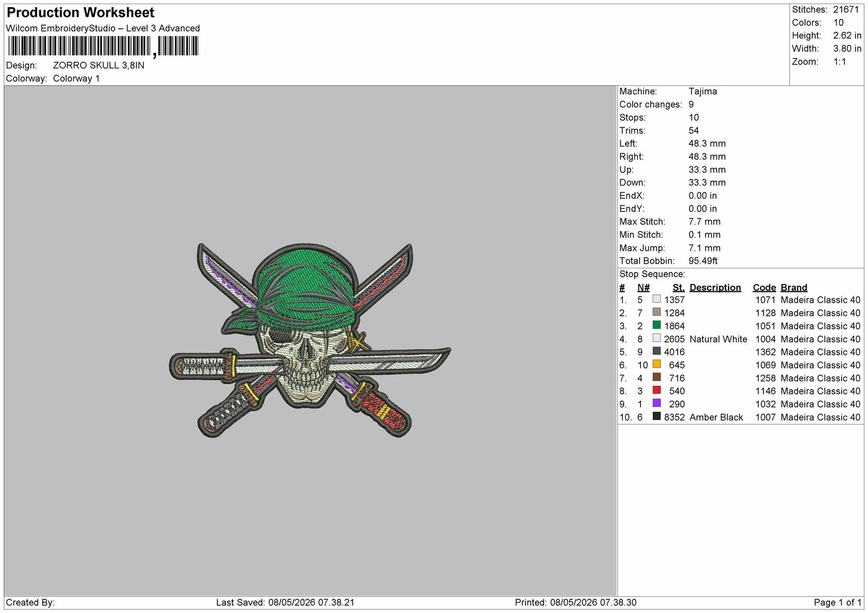Click the 'Colorway 1' value
This screenshot has height=613, width=868.
tap(76, 79)
